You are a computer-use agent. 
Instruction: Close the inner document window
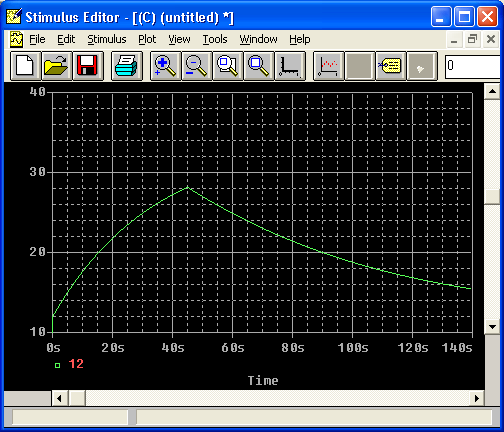coord(491,39)
